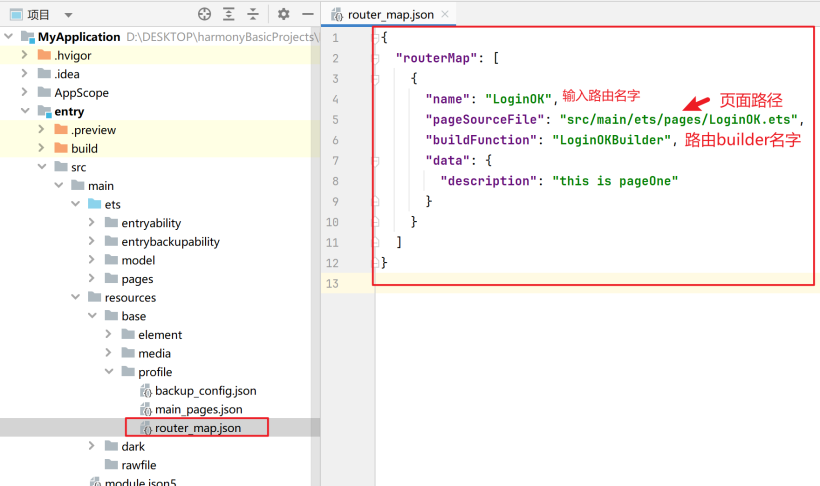Select the resources folder name
Viewport: 820px width, 486px height.
coord(130,297)
